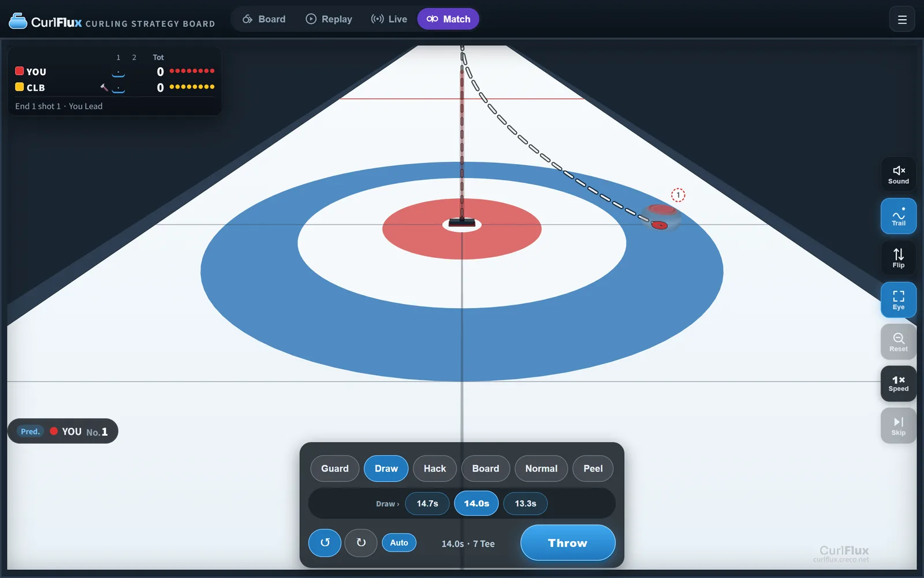Select the Board weight option
The height and width of the screenshot is (578, 924).
click(x=486, y=469)
